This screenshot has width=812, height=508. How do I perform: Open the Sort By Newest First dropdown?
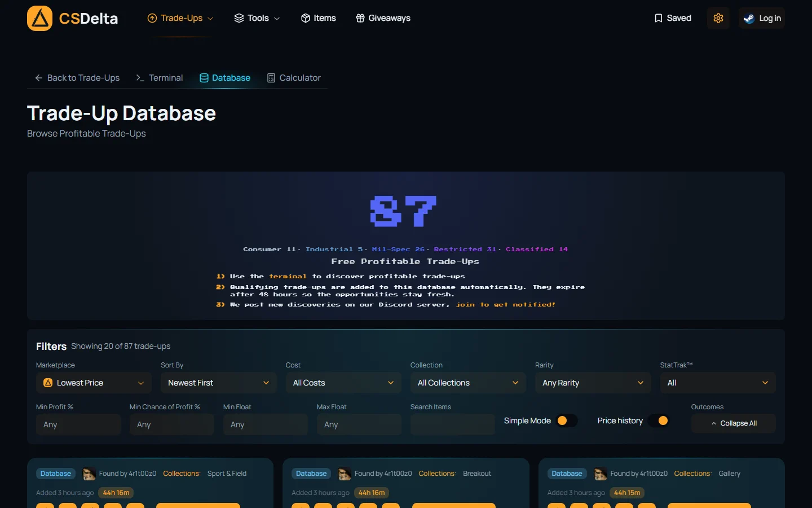[219, 383]
